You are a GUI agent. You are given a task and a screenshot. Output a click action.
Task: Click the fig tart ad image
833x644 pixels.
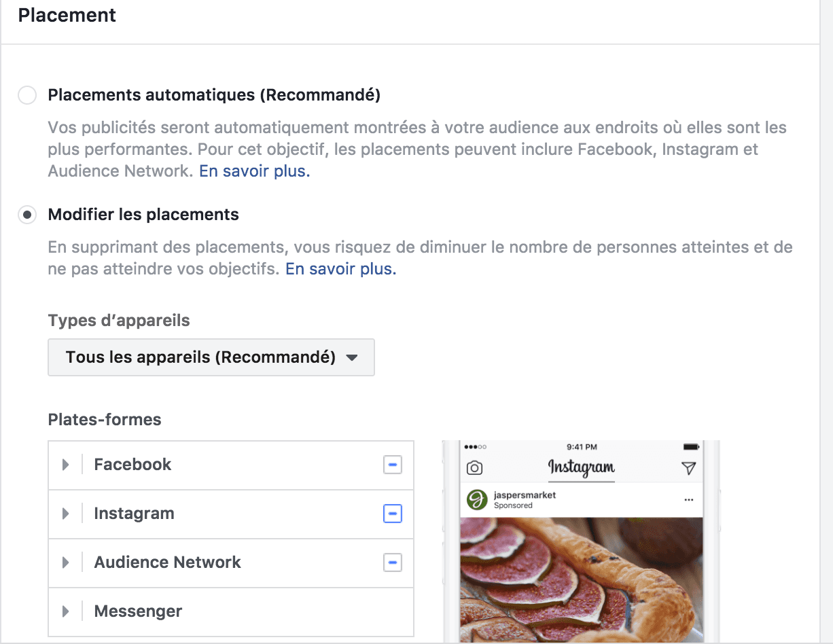click(581, 577)
